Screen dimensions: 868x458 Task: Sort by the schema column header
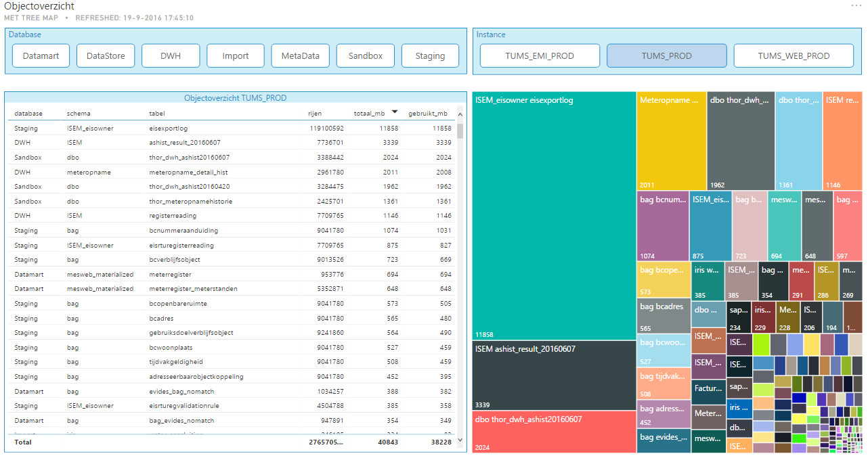point(79,114)
